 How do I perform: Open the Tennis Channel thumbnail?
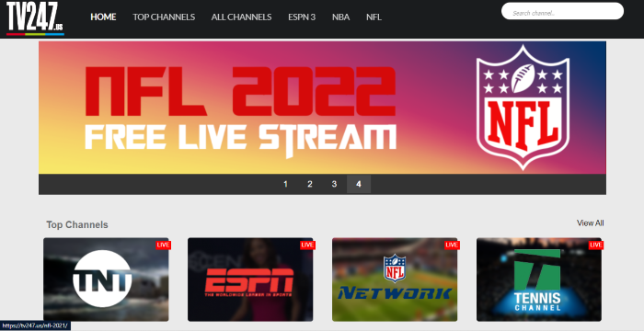pos(539,280)
